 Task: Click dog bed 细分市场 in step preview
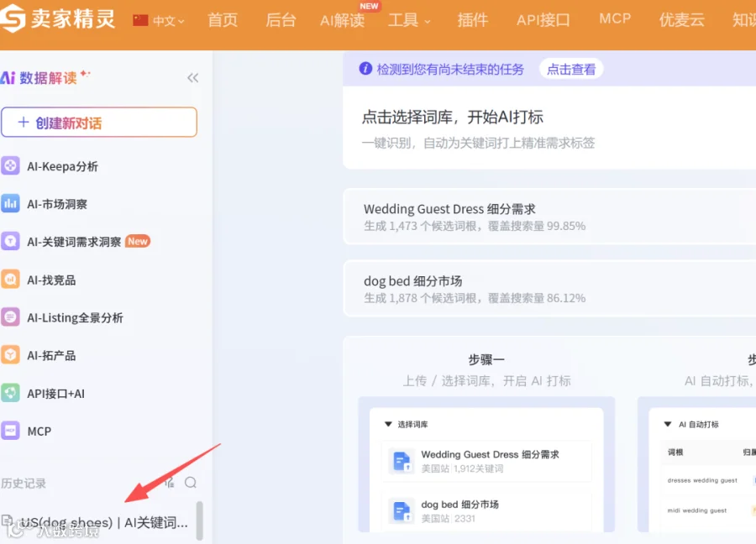pyautogui.click(x=460, y=505)
